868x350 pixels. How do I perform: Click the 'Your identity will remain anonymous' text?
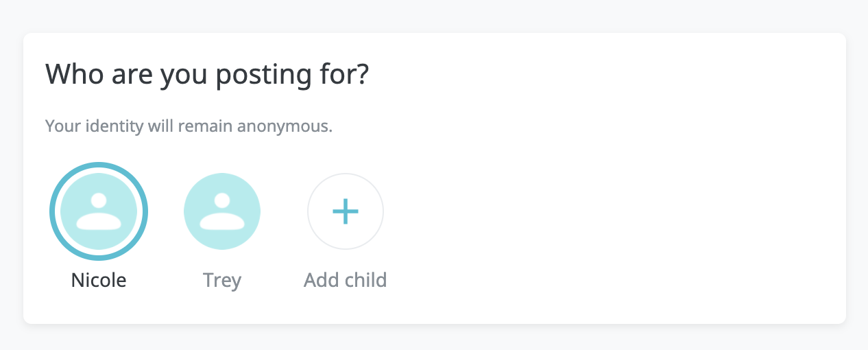189,127
